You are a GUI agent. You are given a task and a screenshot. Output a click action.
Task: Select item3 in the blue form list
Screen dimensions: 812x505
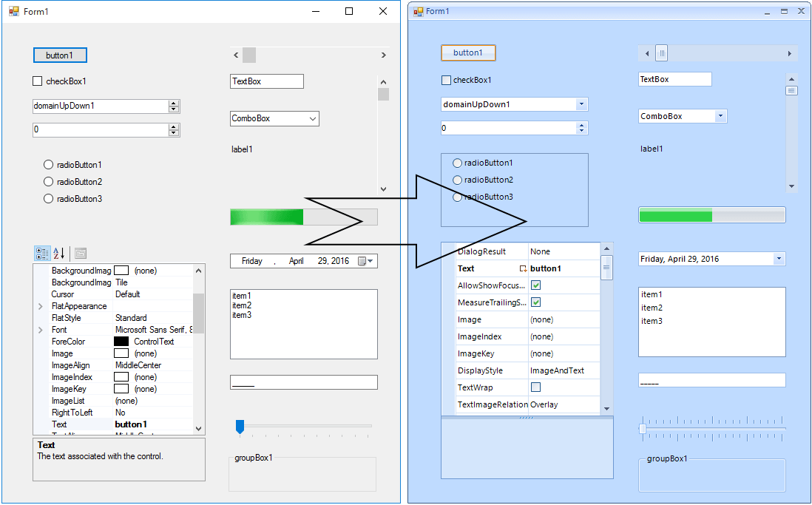(x=652, y=321)
